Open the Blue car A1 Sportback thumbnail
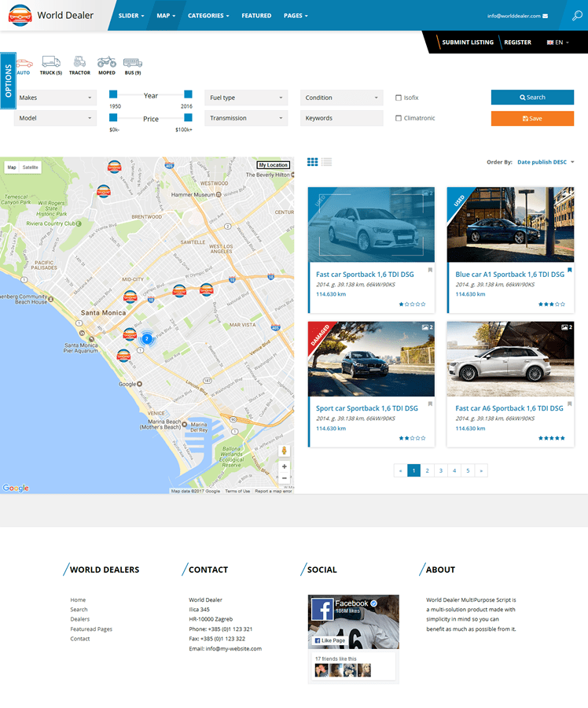 tap(510, 224)
